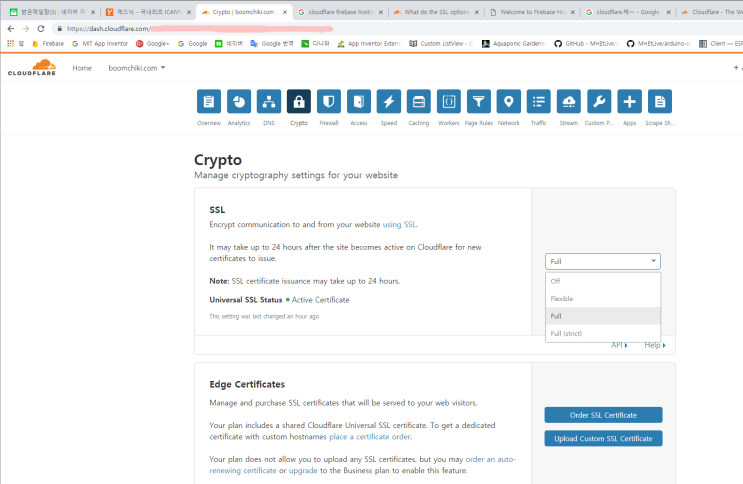Reload the page with refresh icon
The width and height of the screenshot is (743, 484).
41,28
